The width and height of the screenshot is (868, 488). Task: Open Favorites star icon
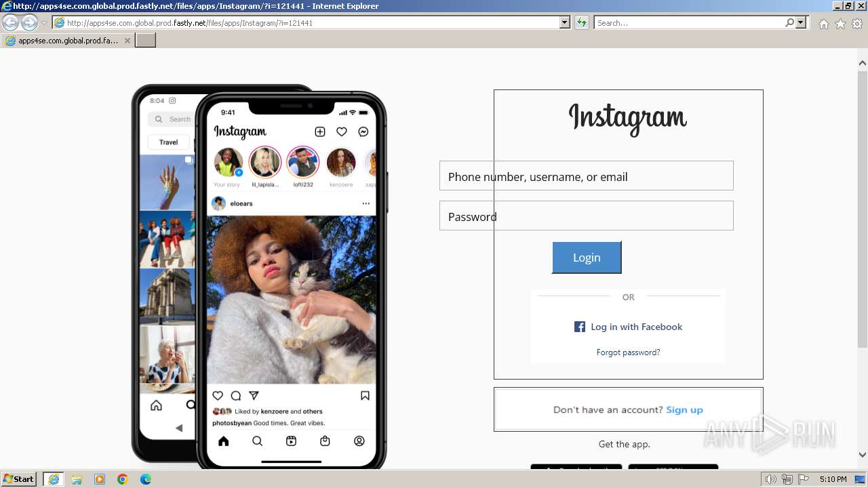pos(840,24)
